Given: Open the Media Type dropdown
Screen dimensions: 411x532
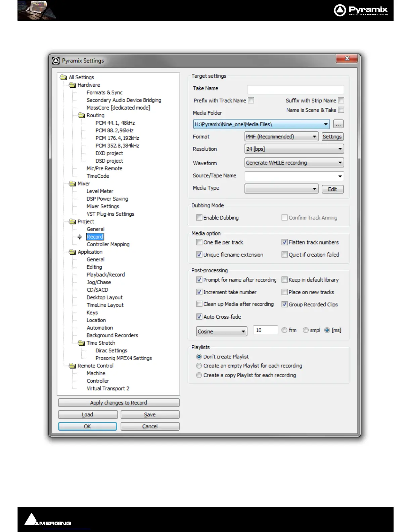Looking at the screenshot, I should pos(281,188).
